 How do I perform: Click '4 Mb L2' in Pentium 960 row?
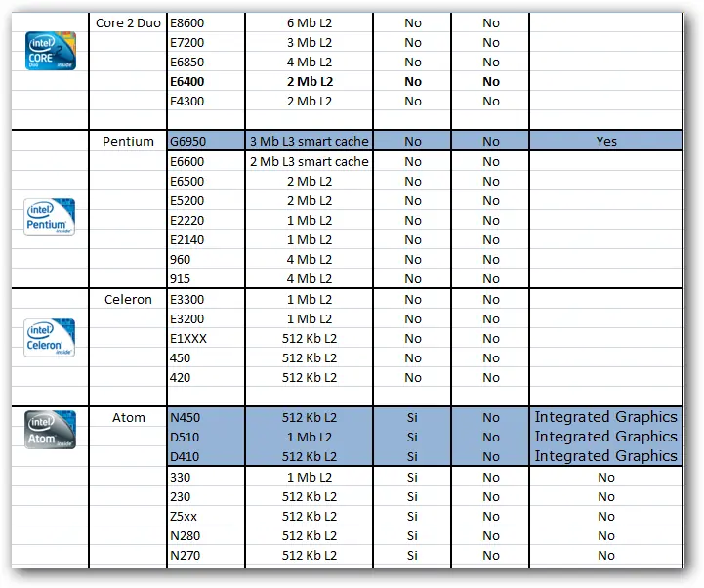point(310,259)
